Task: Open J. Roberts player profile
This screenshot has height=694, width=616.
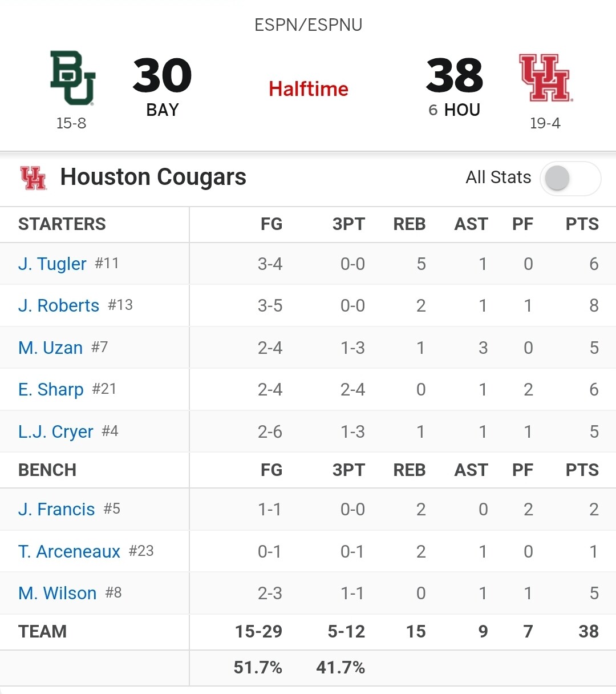Action: point(59,305)
